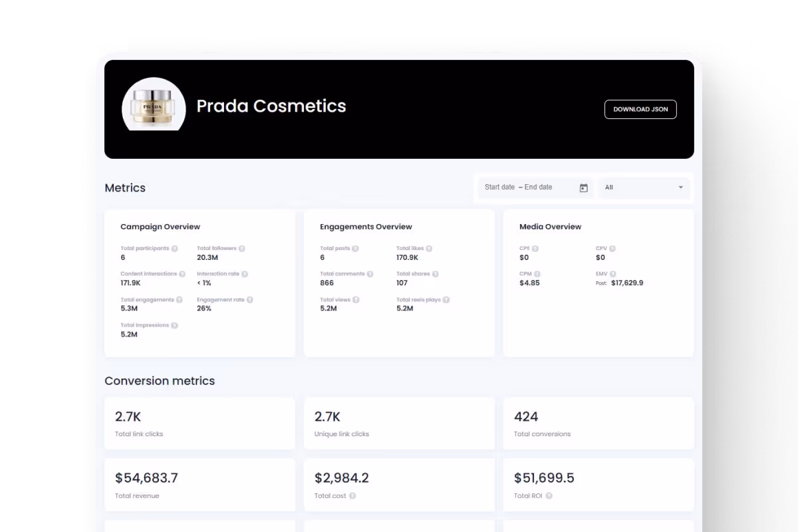798x532 pixels.
Task: Click the info icon next to CPE
Action: [x=535, y=249]
